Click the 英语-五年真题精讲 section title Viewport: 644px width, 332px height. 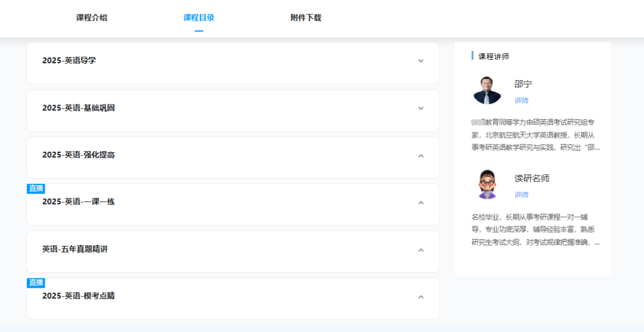point(75,249)
